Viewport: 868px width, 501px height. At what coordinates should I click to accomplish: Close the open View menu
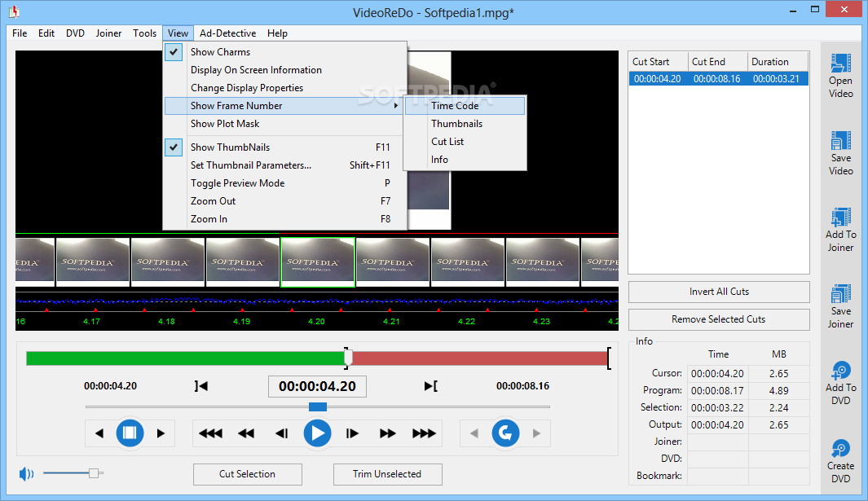(178, 33)
